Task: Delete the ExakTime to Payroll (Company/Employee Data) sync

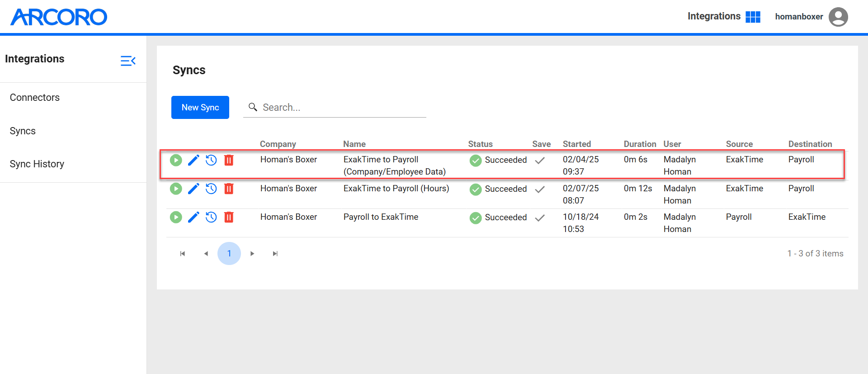Action: pyautogui.click(x=229, y=160)
